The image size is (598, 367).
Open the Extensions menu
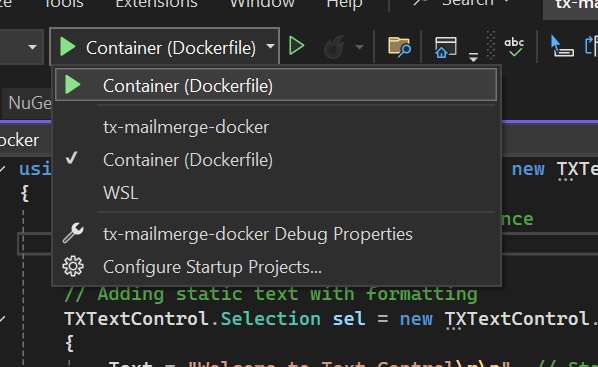coord(156,4)
